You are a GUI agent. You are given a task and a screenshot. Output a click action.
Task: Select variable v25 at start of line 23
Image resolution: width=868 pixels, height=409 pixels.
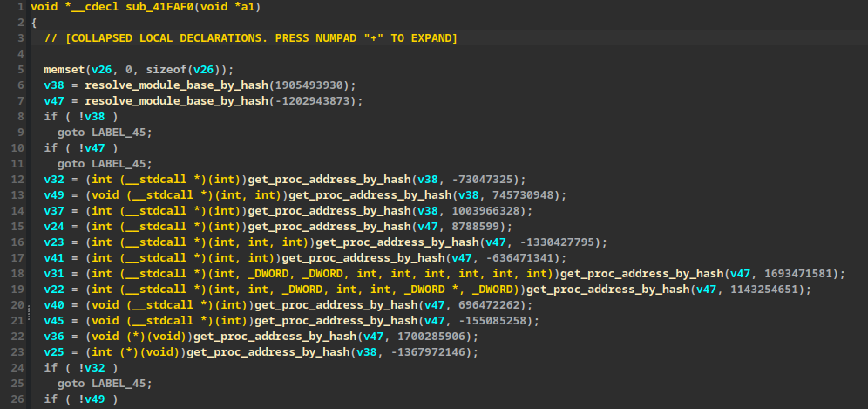(54, 352)
